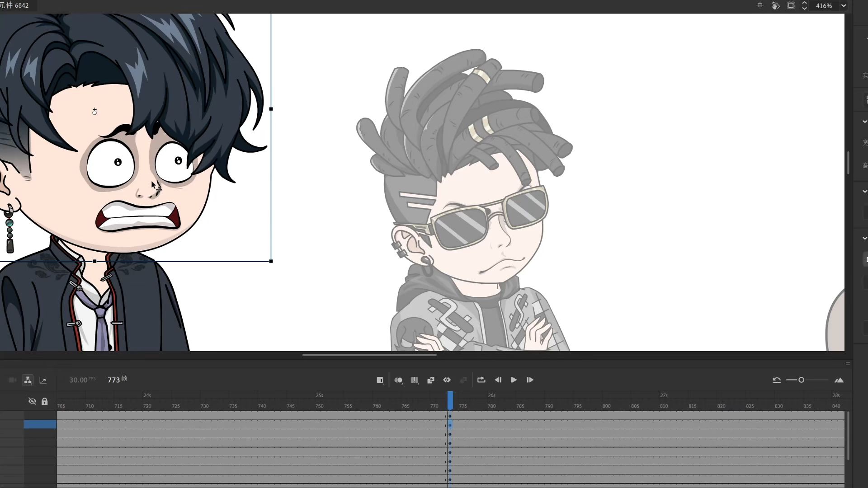Open the layer depth graph icon
The width and height of the screenshot is (868, 488).
pyautogui.click(x=43, y=380)
